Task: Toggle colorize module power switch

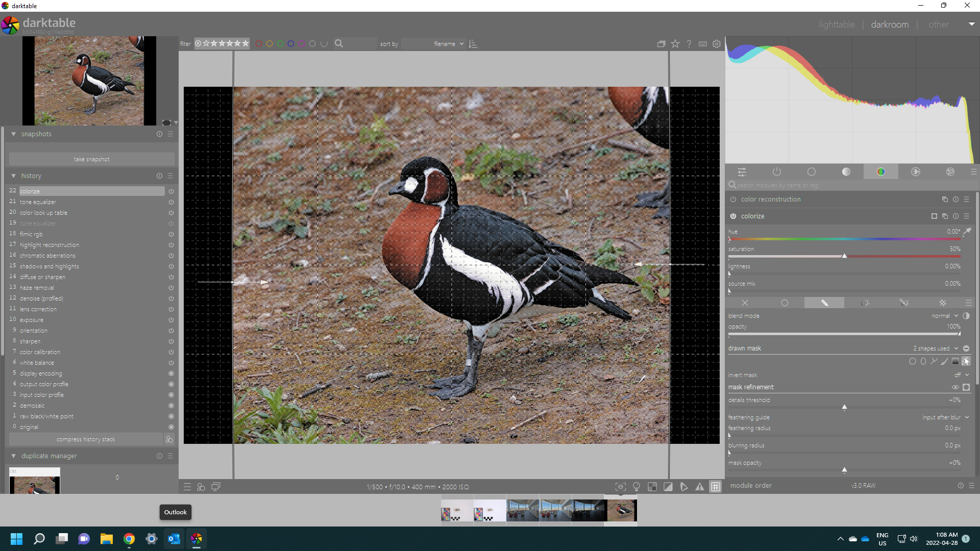Action: click(x=733, y=216)
